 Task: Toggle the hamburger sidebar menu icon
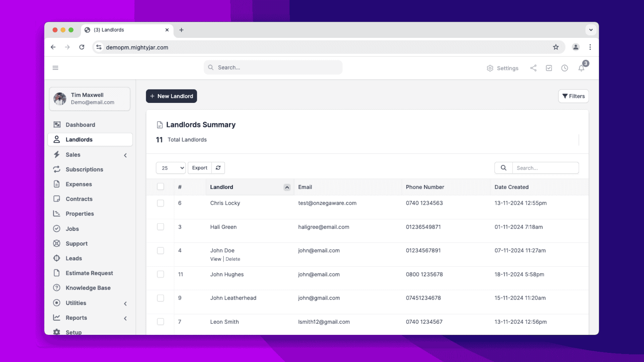(55, 68)
